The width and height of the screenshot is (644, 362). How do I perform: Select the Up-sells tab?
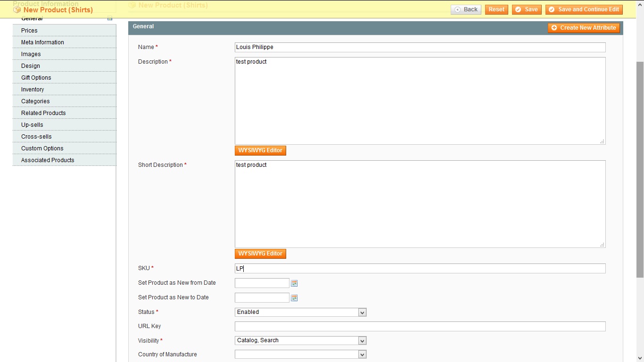point(64,125)
